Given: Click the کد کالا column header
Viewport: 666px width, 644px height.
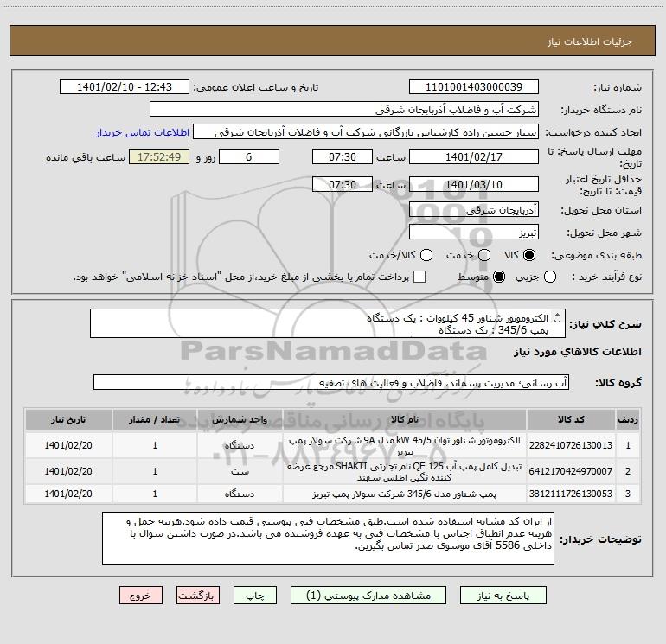Looking at the screenshot, I should tap(571, 419).
